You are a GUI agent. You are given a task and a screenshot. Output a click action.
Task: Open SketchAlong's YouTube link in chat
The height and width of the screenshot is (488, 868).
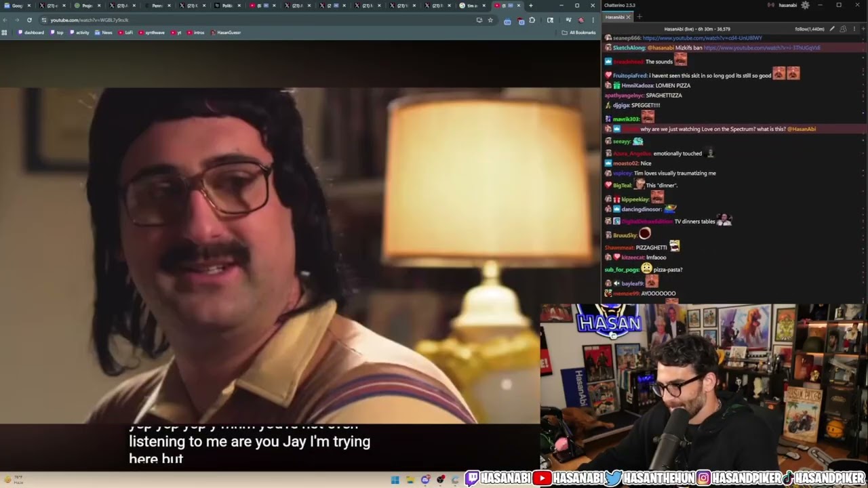point(762,48)
